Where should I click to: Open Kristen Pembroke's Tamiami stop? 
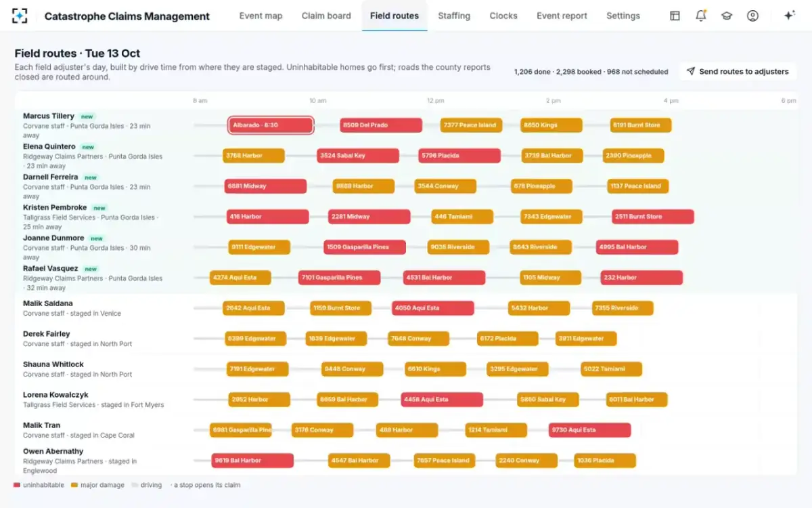462,217
